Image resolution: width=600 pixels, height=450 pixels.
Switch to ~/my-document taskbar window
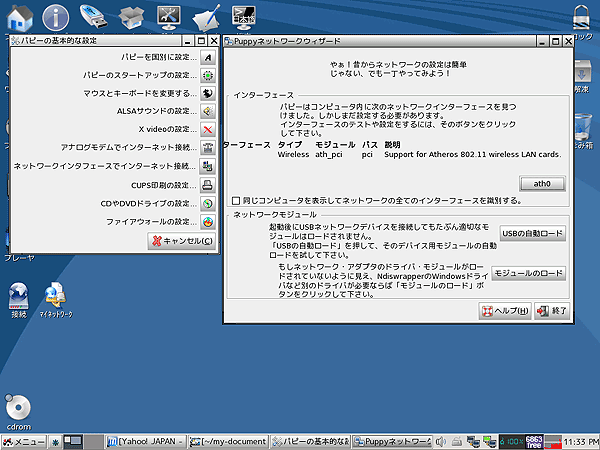[228, 442]
